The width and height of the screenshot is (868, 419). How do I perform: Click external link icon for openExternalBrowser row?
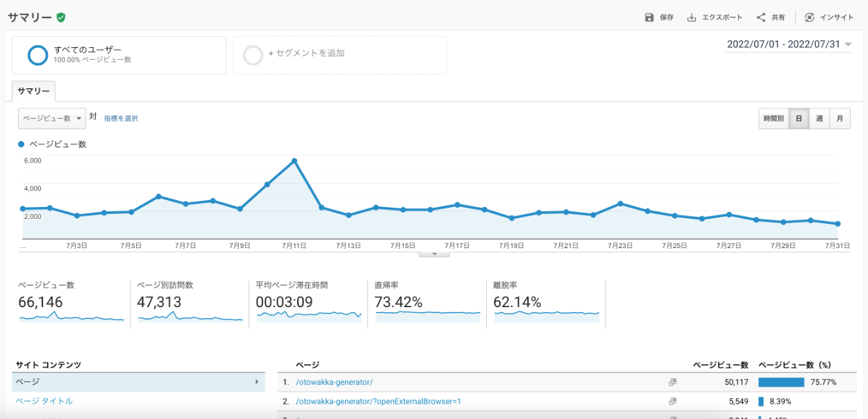(672, 401)
